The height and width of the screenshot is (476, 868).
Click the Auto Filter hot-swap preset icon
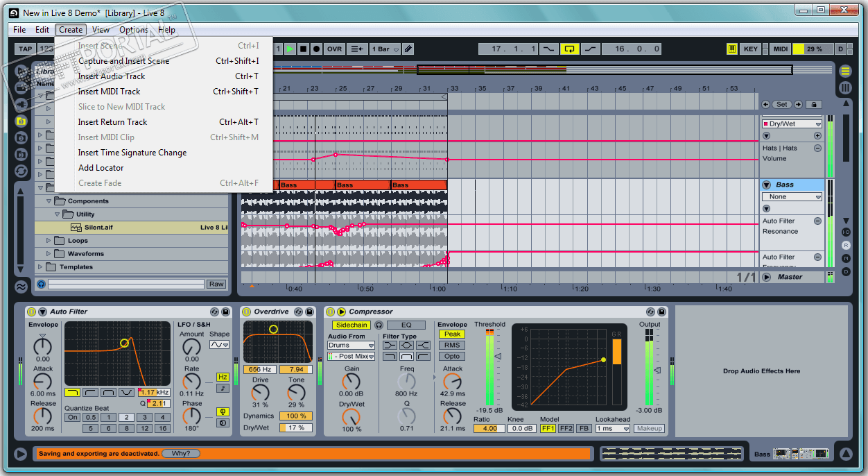coord(214,312)
